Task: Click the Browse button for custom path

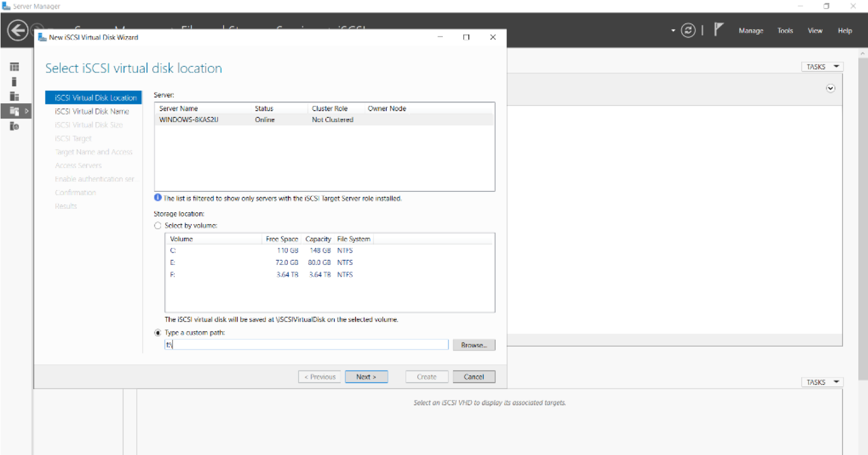Action: (x=473, y=345)
